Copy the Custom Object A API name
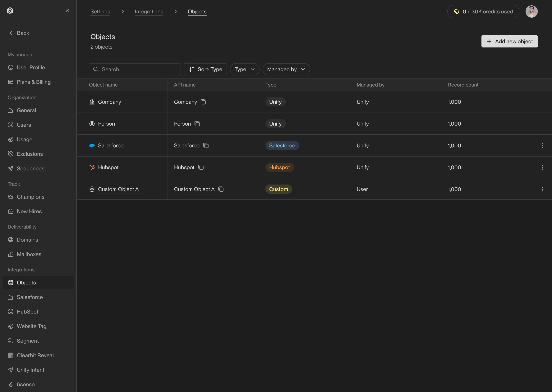Viewport: 552px width, 392px height. (221, 189)
